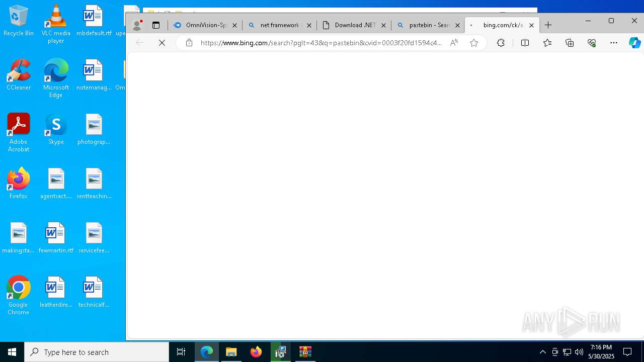Image resolution: width=644 pixels, height=362 pixels.
Task: Open the volume tray icon
Action: (579, 352)
